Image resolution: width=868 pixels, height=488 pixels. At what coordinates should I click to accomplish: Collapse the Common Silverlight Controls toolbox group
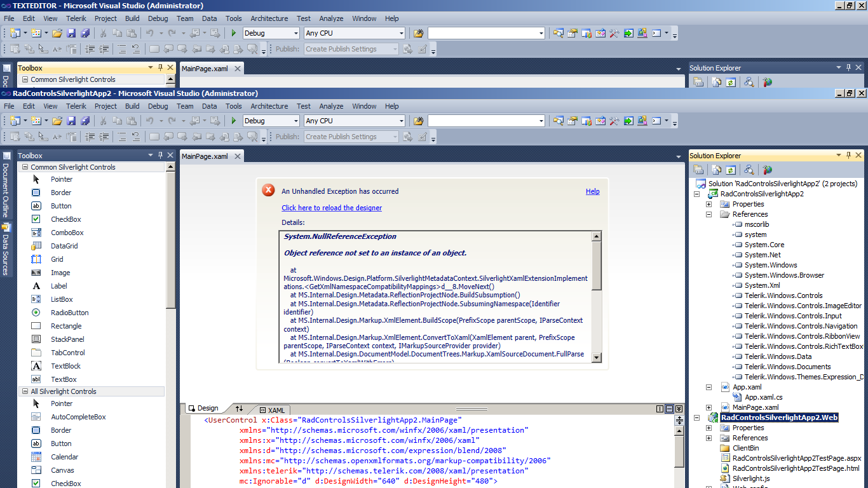[25, 167]
